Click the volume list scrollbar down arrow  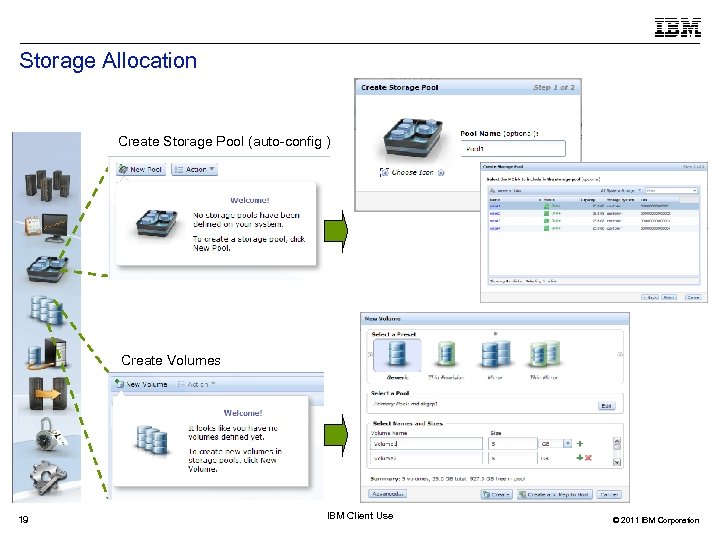click(x=617, y=462)
